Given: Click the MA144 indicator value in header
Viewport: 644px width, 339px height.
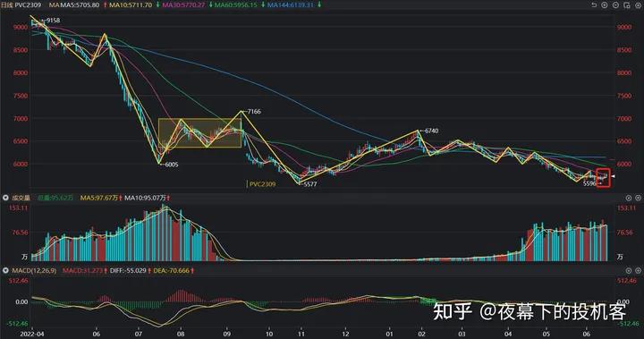Looking at the screenshot, I should tap(291, 5).
